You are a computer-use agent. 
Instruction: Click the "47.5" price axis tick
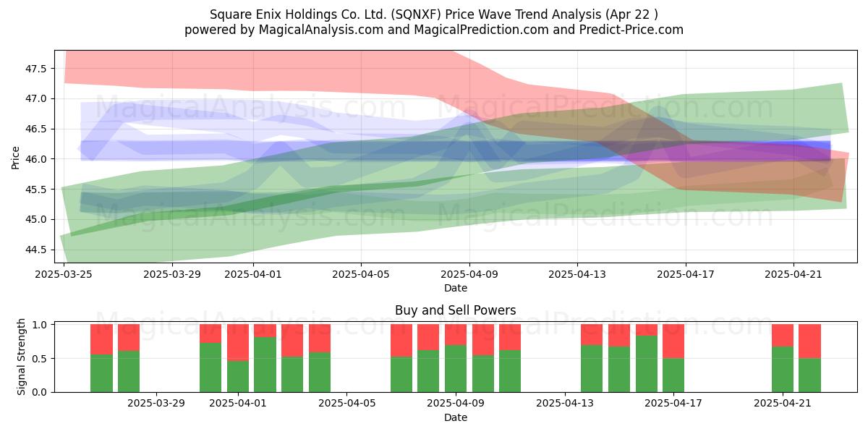pyautogui.click(x=37, y=69)
